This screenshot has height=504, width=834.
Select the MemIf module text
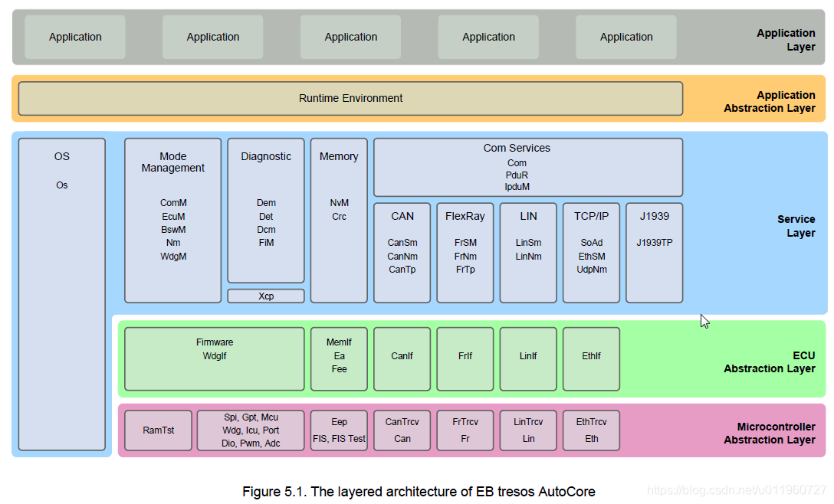pos(339,342)
